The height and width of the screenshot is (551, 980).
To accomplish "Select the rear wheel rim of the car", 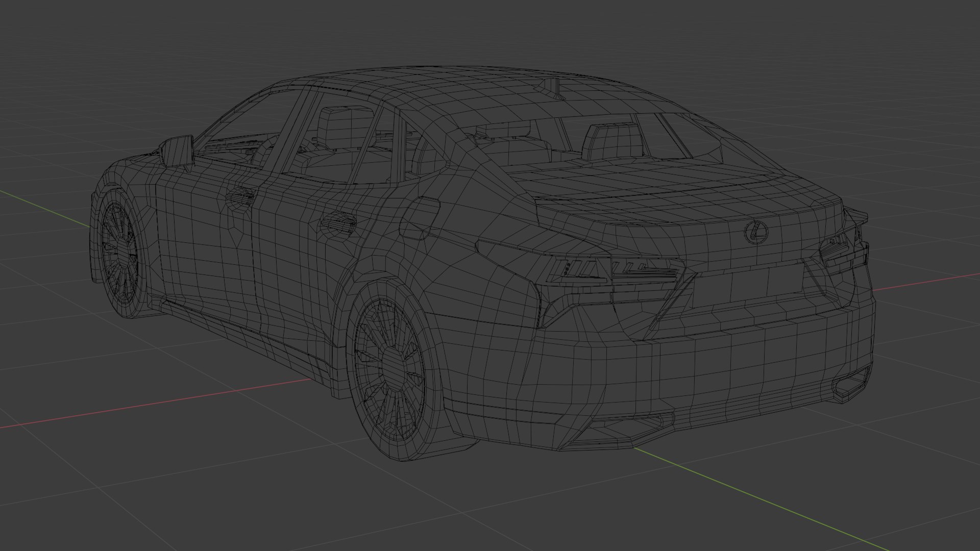I will point(390,370).
